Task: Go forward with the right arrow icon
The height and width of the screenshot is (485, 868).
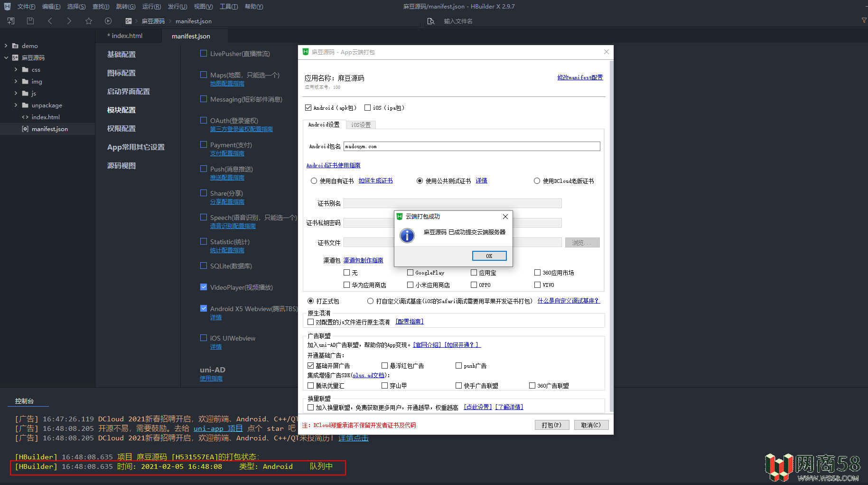Action: 69,21
